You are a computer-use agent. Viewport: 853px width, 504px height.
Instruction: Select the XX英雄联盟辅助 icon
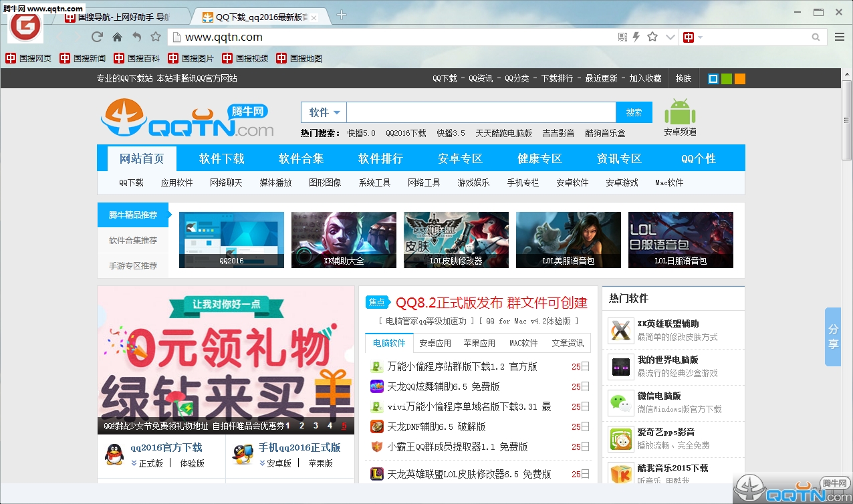[x=620, y=331]
